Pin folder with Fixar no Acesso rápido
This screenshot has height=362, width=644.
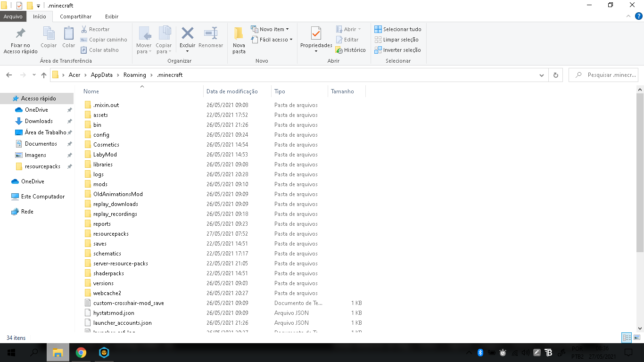click(20, 41)
